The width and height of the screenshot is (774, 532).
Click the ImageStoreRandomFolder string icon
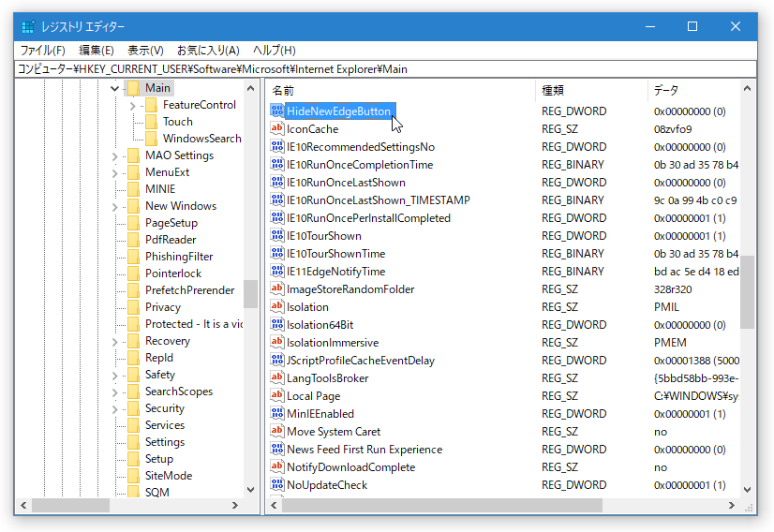(277, 288)
